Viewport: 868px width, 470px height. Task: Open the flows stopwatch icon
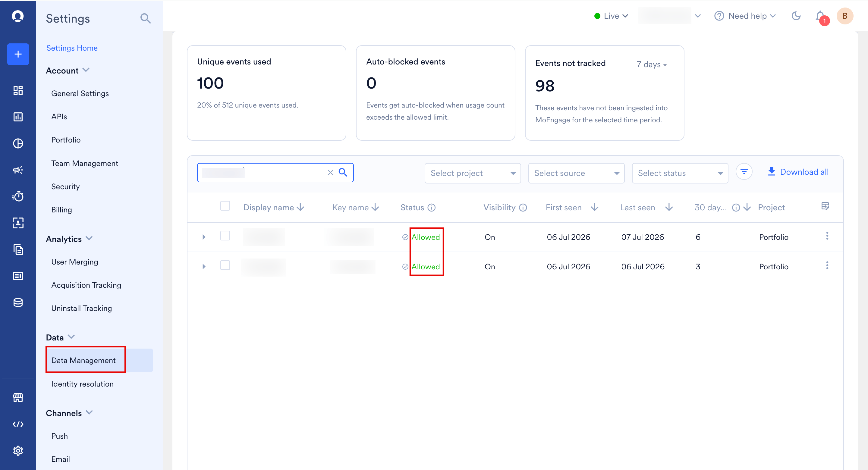(18, 196)
